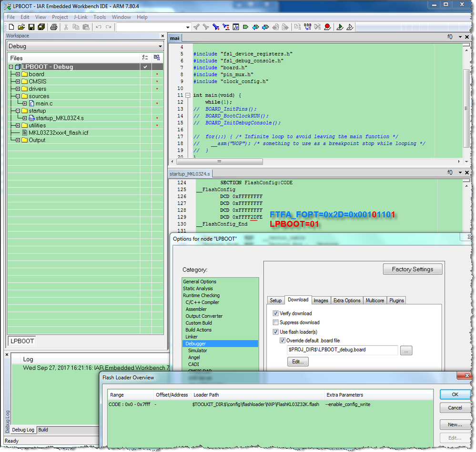Expand the CMSIS folder

tap(18, 82)
